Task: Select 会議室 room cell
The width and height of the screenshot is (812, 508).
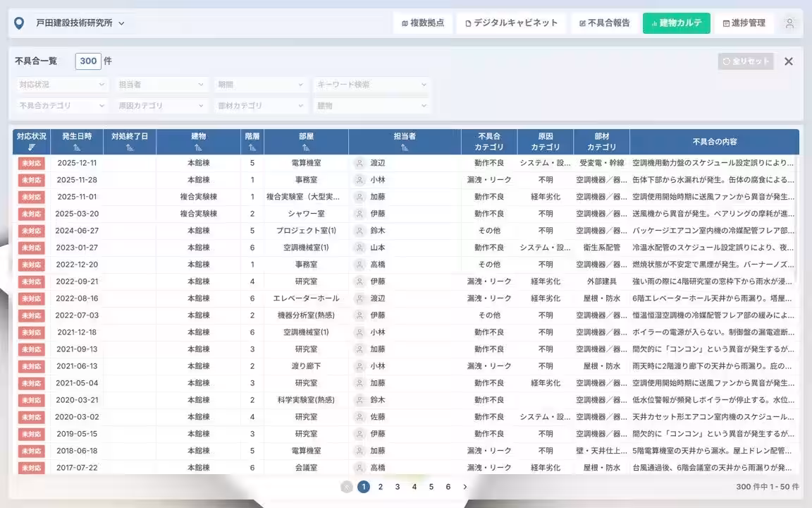Action: click(306, 468)
